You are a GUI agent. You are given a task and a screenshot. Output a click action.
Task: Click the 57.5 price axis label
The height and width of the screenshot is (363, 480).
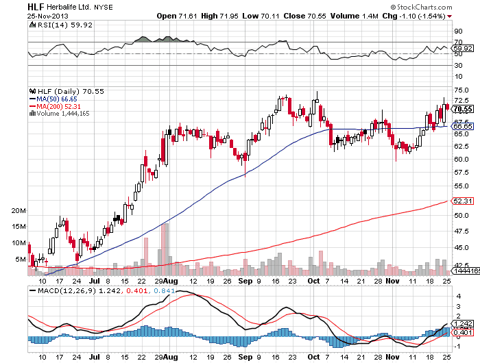click(461, 173)
